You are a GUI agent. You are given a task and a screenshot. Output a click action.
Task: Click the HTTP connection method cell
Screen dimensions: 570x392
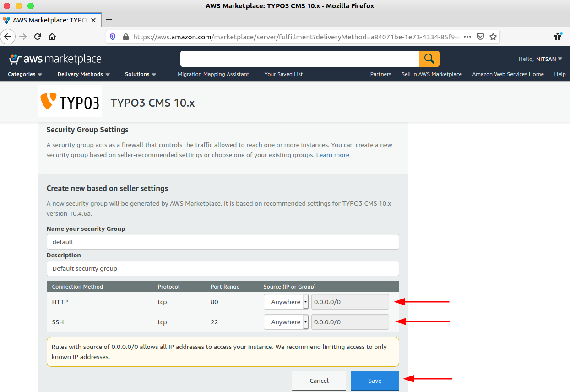click(x=60, y=302)
